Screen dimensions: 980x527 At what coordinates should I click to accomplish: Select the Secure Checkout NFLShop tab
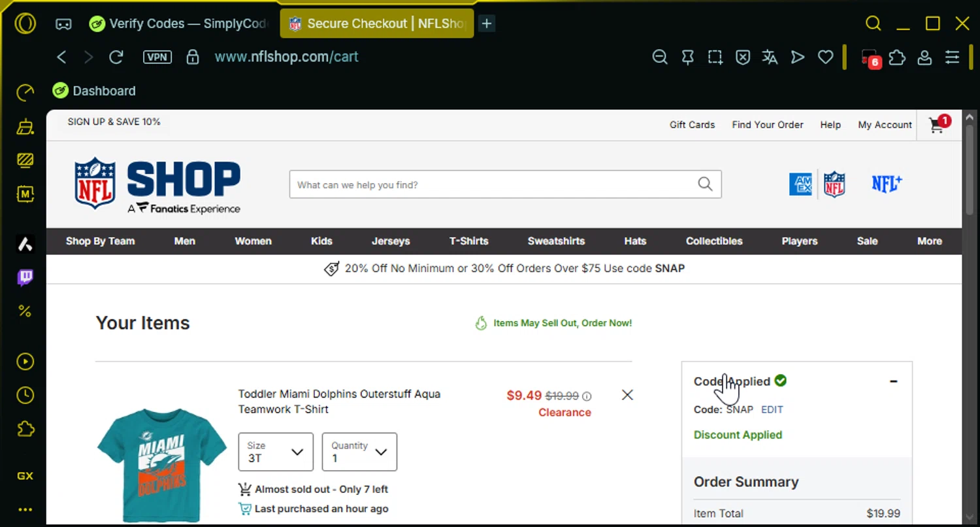tap(377, 24)
